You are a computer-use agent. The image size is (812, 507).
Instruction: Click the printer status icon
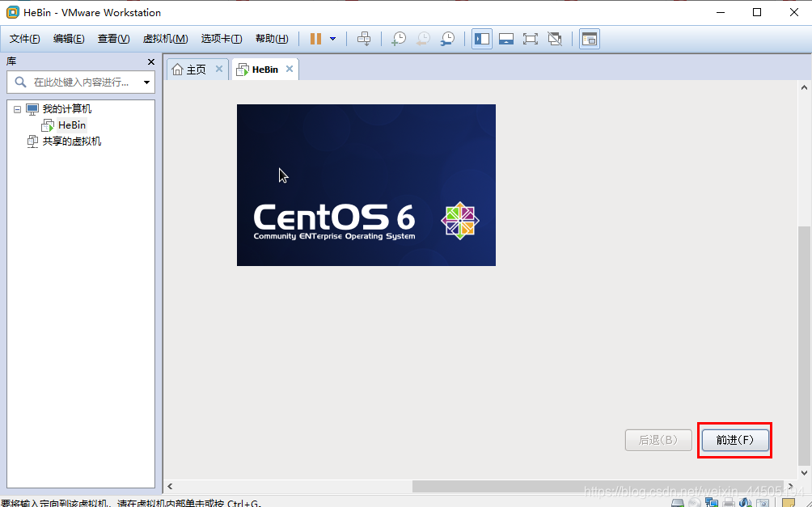729,503
